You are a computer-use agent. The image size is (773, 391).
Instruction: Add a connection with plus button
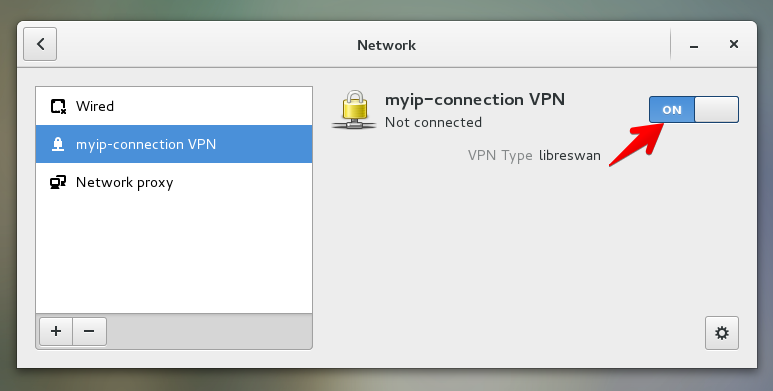pyautogui.click(x=56, y=331)
